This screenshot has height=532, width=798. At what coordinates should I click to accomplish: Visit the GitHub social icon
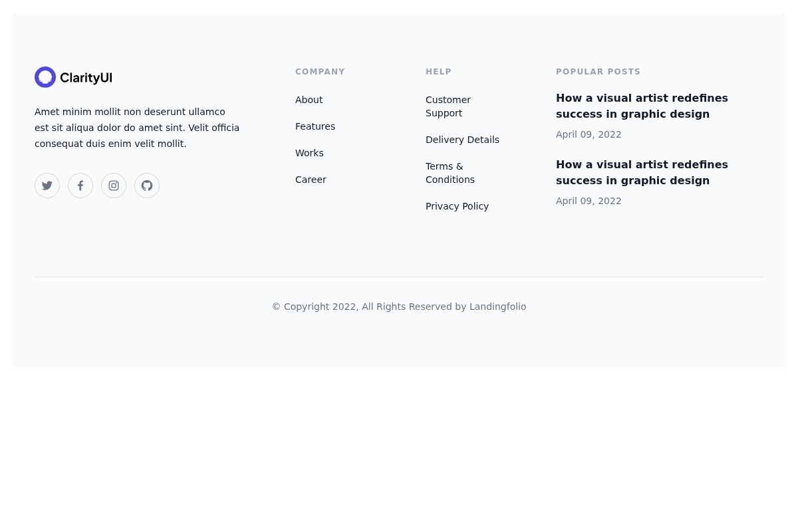[147, 186]
